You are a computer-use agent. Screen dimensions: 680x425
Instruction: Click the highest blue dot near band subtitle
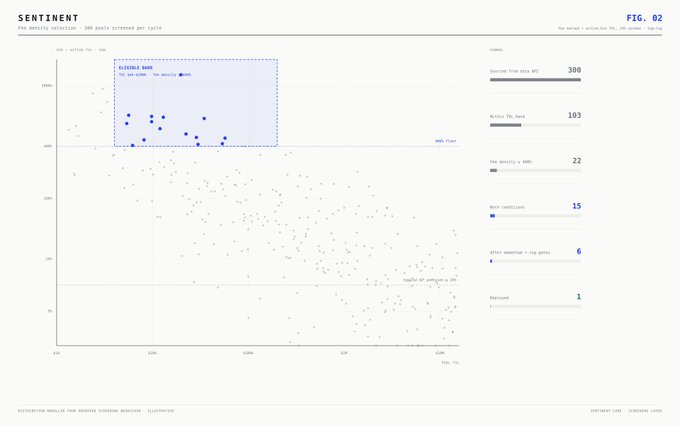coord(181,75)
